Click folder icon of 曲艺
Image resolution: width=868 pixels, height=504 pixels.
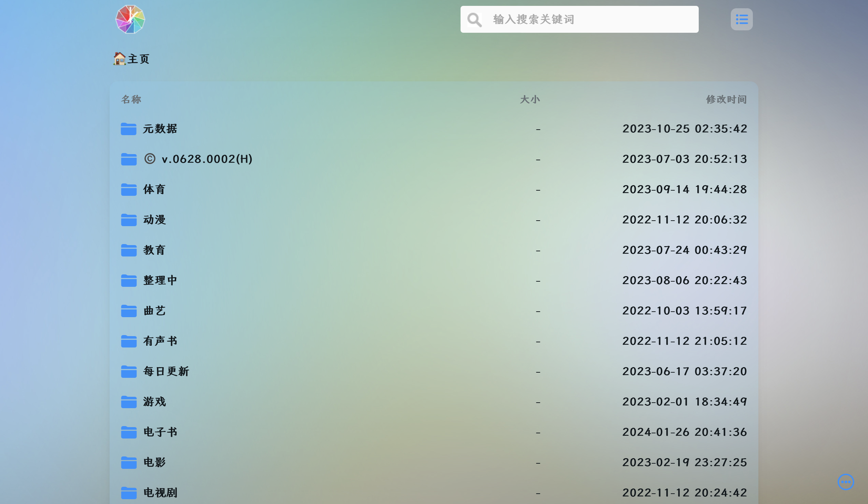point(129,311)
